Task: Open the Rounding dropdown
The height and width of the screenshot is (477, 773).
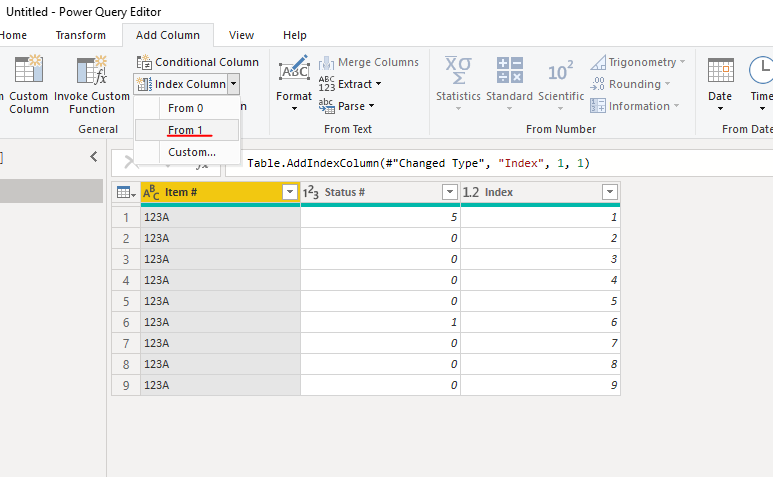Action: (631, 84)
